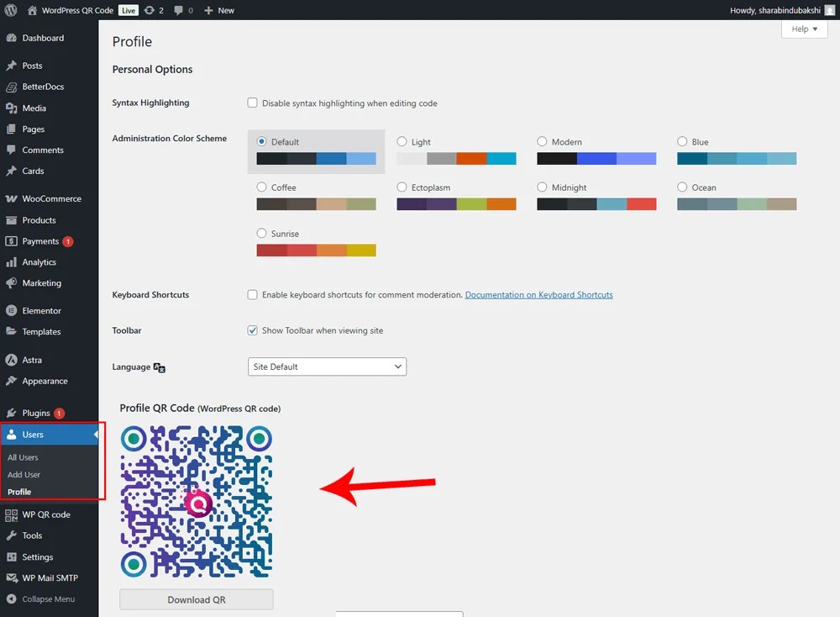Open the comments bubble icon in admin bar
This screenshot has width=840, height=617.
[x=178, y=10]
